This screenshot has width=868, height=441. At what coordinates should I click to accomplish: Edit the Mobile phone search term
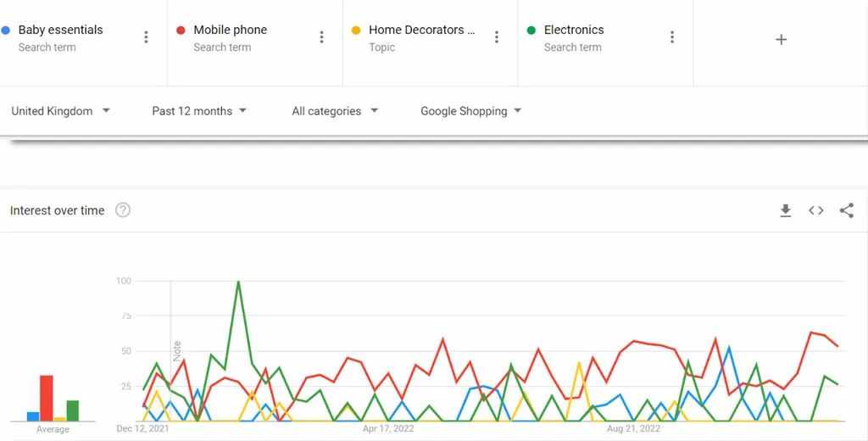click(x=231, y=30)
